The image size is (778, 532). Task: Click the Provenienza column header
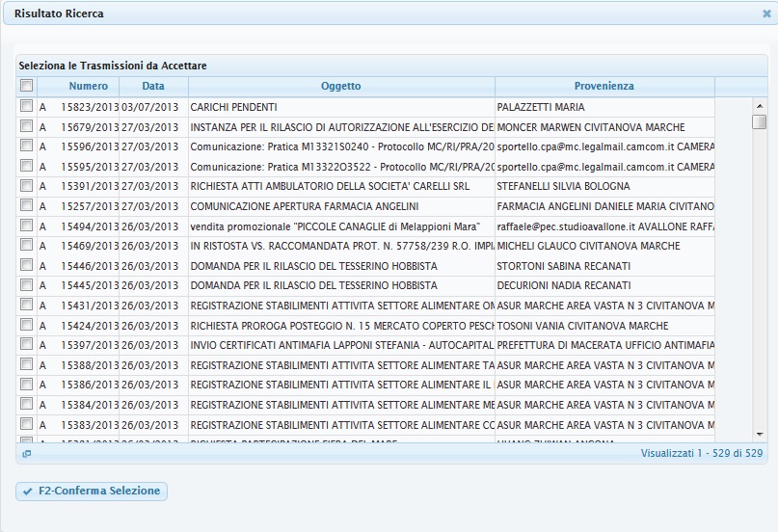click(x=604, y=86)
